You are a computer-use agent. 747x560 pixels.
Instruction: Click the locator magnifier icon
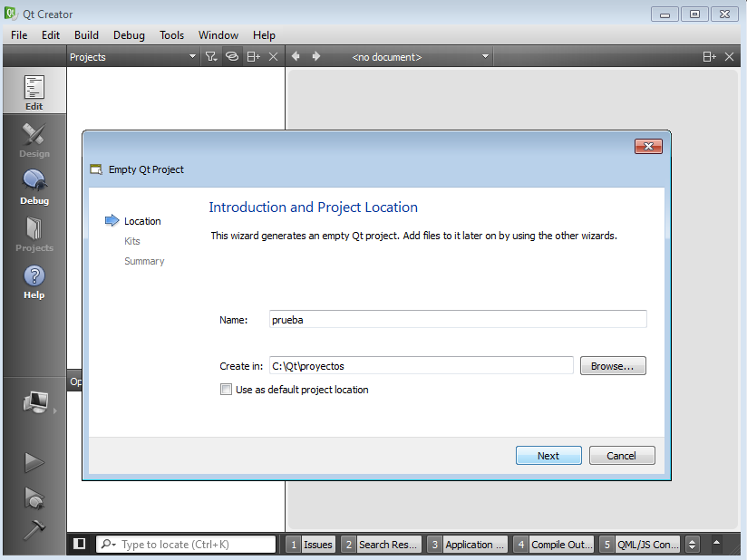point(108,544)
